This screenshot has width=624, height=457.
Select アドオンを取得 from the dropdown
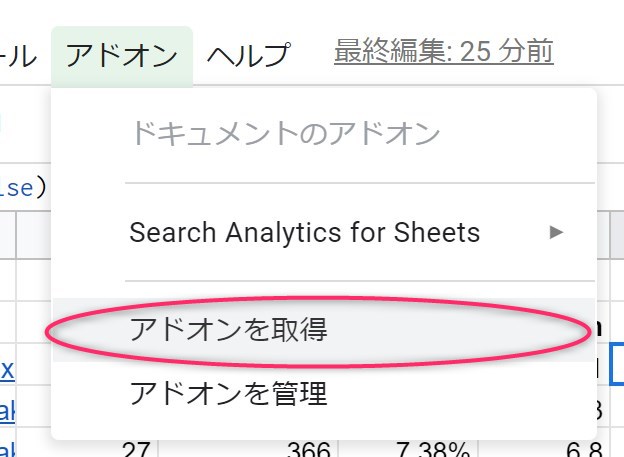click(227, 329)
